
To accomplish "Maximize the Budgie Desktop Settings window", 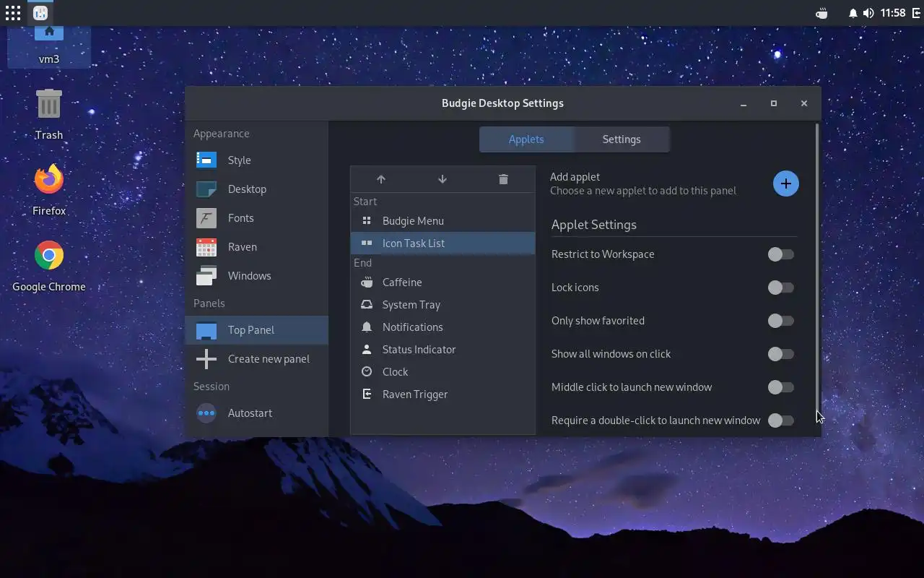I will [x=774, y=103].
